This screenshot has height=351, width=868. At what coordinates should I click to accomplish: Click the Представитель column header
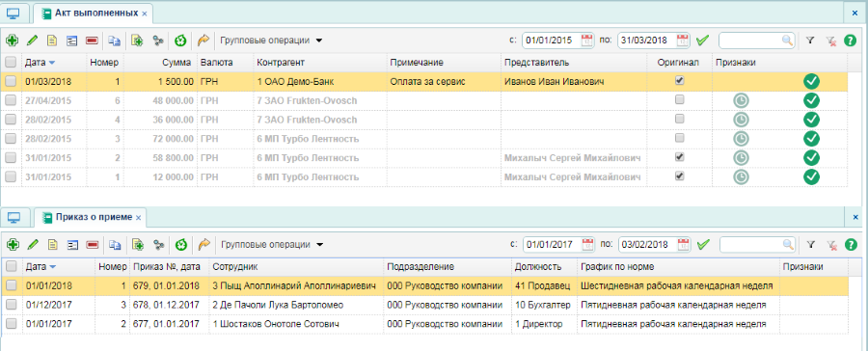(x=575, y=63)
